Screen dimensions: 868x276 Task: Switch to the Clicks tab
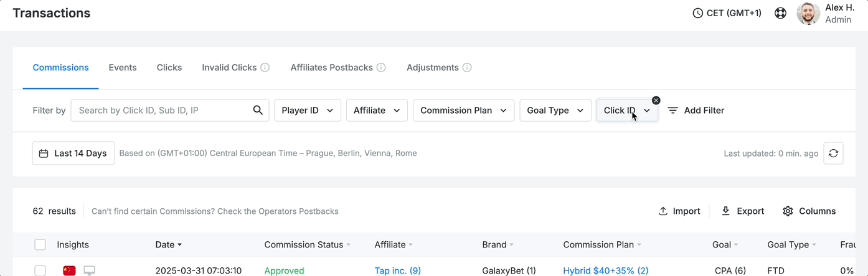(x=169, y=67)
